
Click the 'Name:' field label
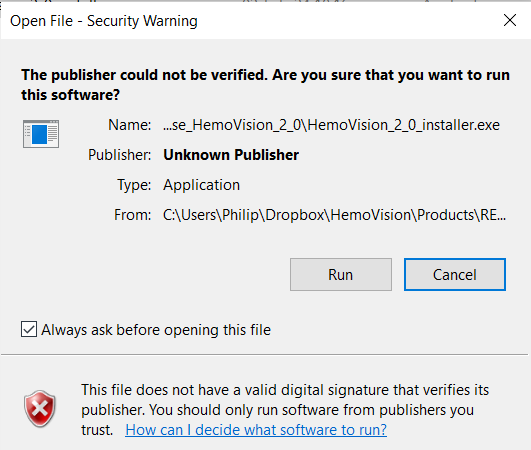click(129, 125)
